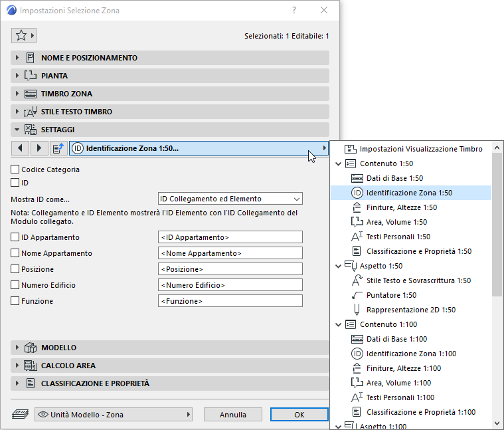Open the Identificazione Zona 1:50 page selector
Viewport: 504px width, 430px height.
click(199, 148)
